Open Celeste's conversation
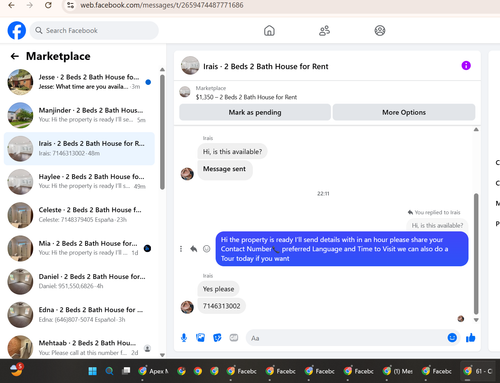 click(x=79, y=215)
